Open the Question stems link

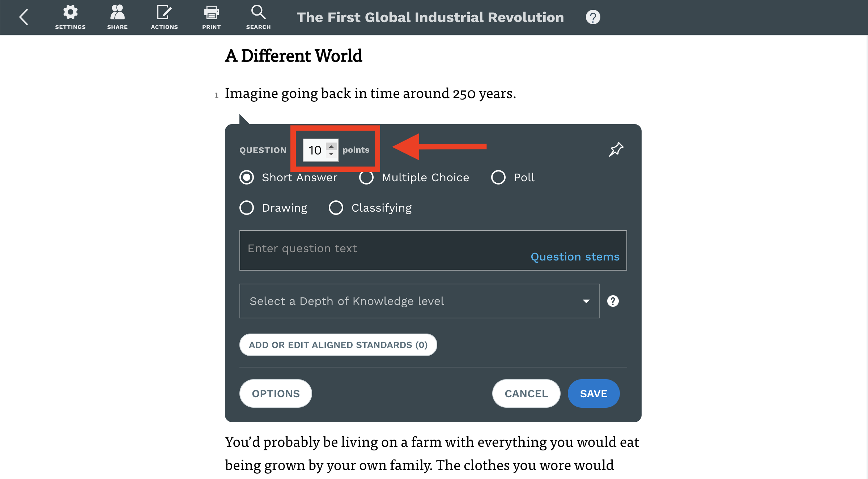(x=575, y=257)
